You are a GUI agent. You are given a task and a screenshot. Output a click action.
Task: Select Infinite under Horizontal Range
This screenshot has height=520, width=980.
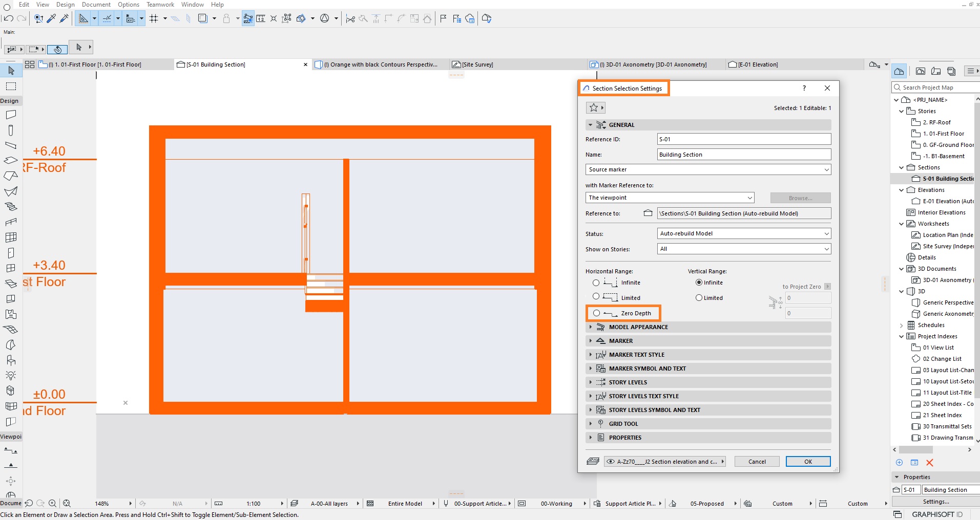596,283
